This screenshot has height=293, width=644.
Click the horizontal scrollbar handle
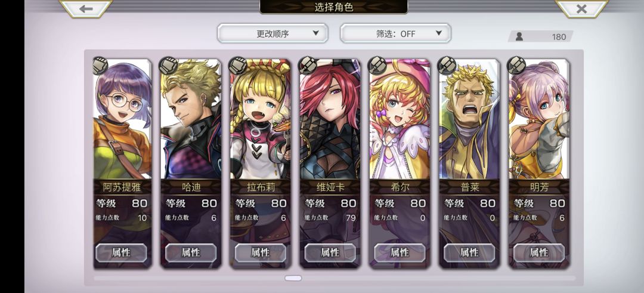tap(293, 278)
